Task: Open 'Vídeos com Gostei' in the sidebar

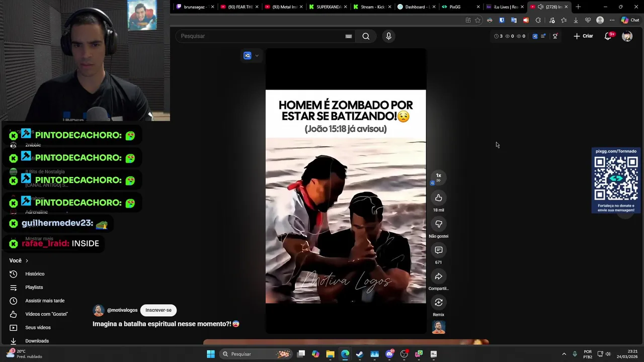Action: click(46, 314)
